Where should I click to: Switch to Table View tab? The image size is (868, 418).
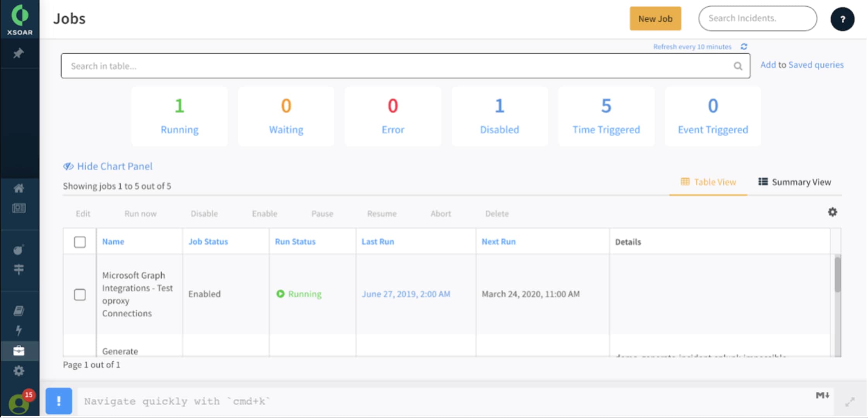click(708, 182)
